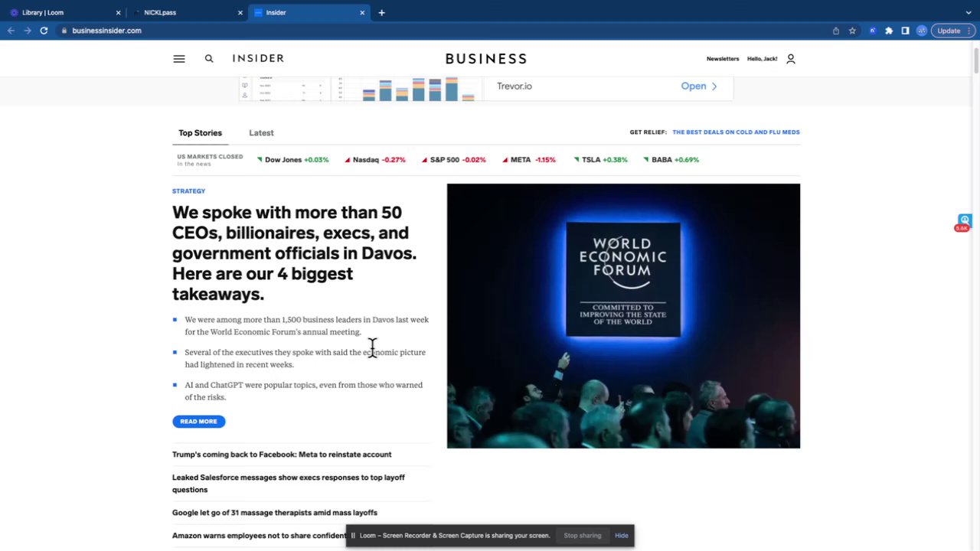Click the arrow next to Open in ad
The image size is (980, 551).
[x=714, y=86]
